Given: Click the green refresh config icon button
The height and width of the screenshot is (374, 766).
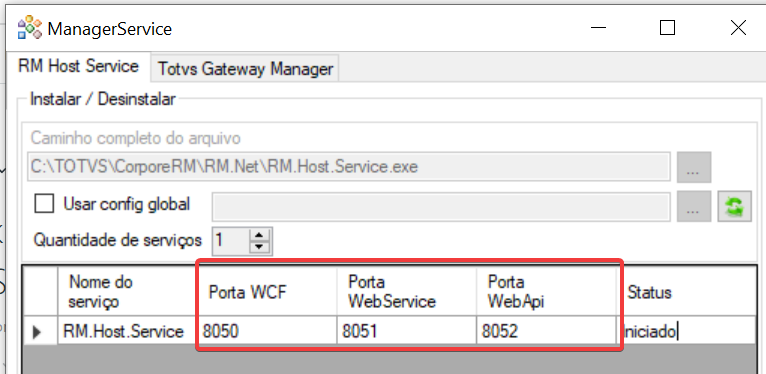Looking at the screenshot, I should (734, 207).
